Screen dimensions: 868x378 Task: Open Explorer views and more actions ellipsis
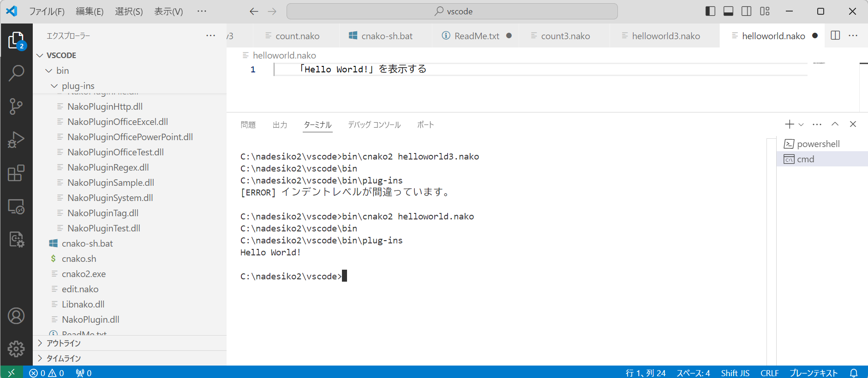[210, 35]
